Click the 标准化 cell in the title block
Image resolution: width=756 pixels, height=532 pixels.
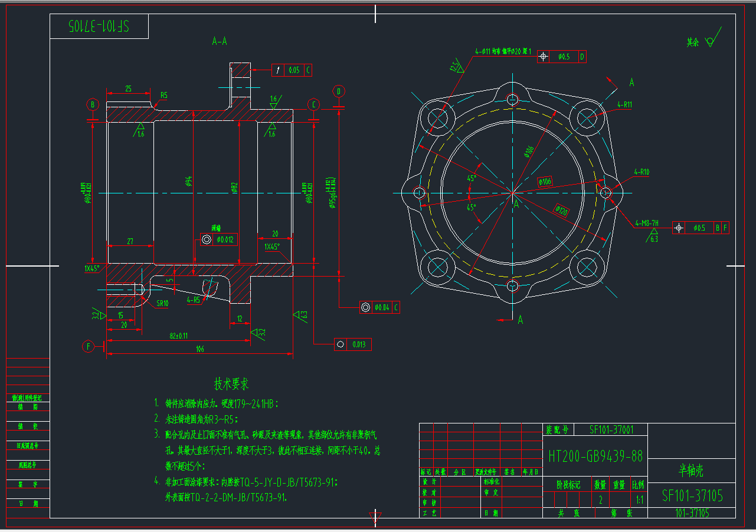pyautogui.click(x=492, y=481)
